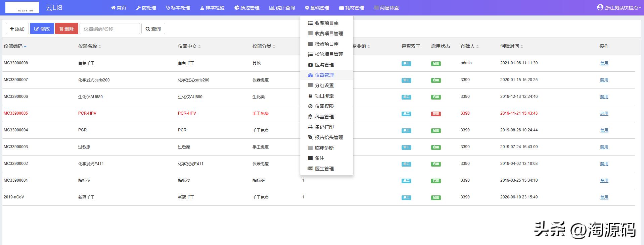Disable the 2019-nCoV instrument via 禁用

point(604,197)
